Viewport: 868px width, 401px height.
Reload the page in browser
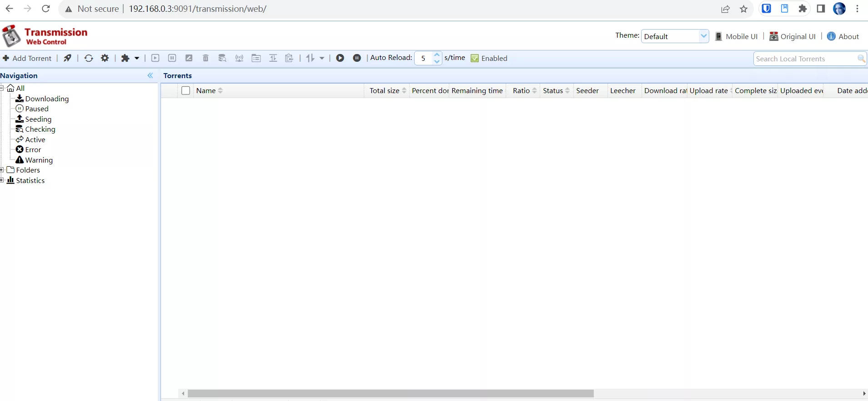45,9
